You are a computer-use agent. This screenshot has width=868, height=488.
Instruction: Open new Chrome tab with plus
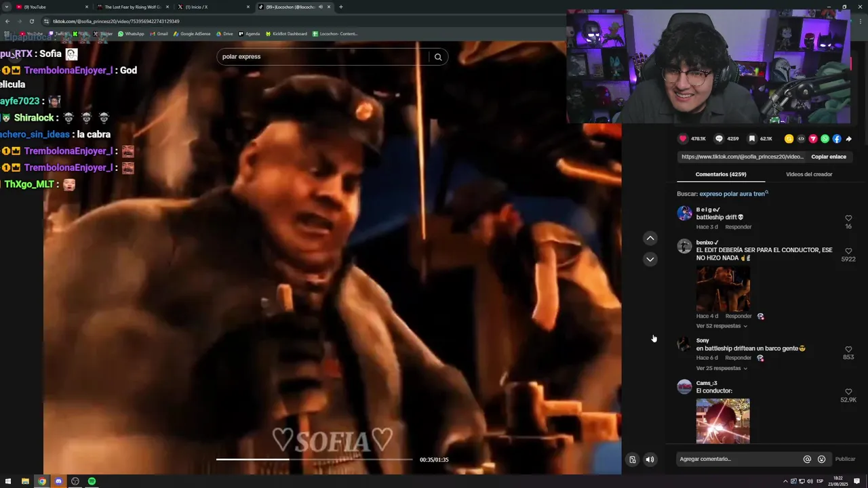[340, 7]
